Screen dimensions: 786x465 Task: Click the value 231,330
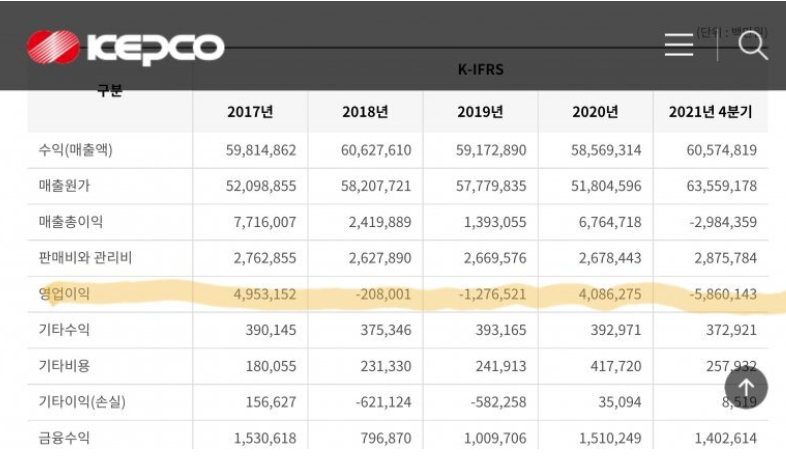click(386, 366)
